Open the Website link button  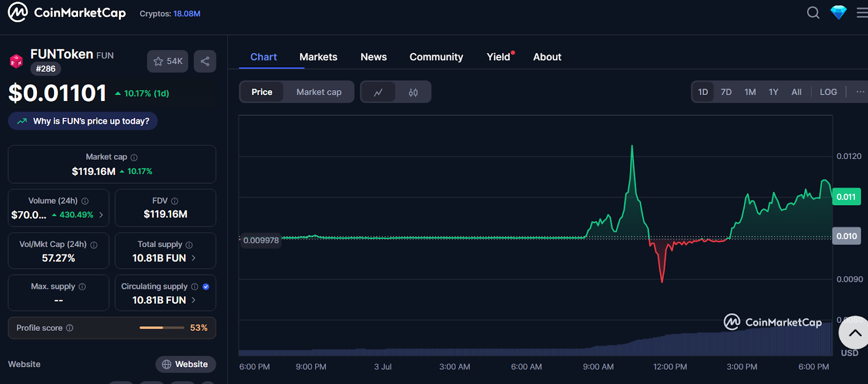[x=186, y=364]
